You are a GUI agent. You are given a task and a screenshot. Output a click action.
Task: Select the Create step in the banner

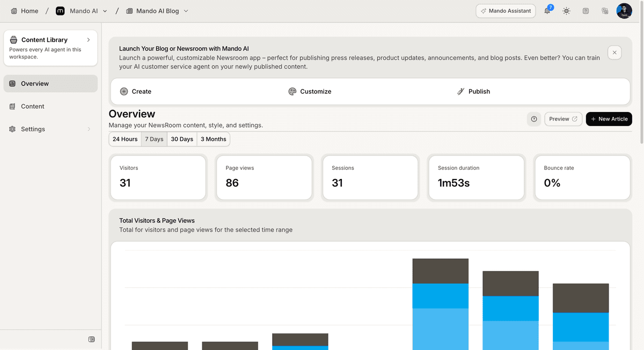coord(136,92)
